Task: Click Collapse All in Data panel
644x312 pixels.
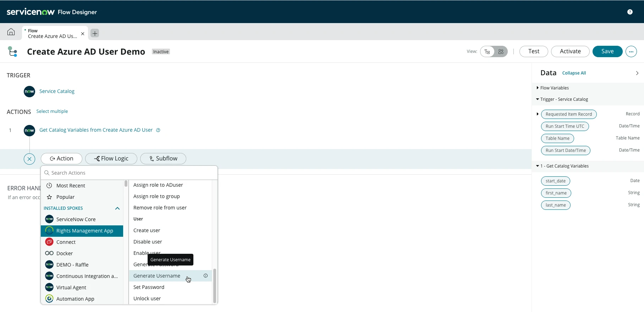Action: coord(574,73)
